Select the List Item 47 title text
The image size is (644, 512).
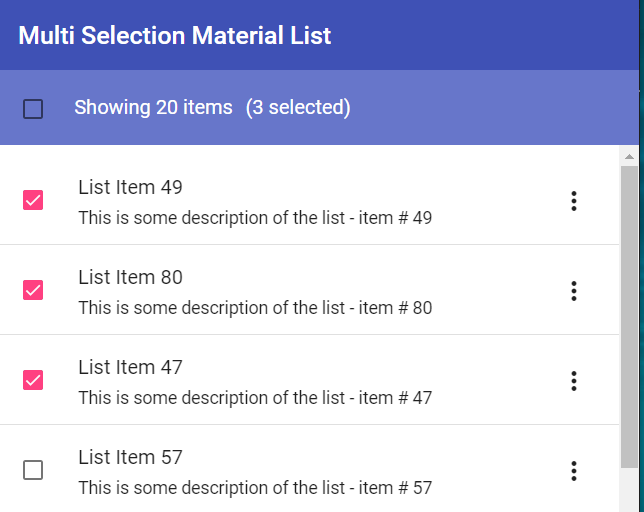[x=130, y=367]
